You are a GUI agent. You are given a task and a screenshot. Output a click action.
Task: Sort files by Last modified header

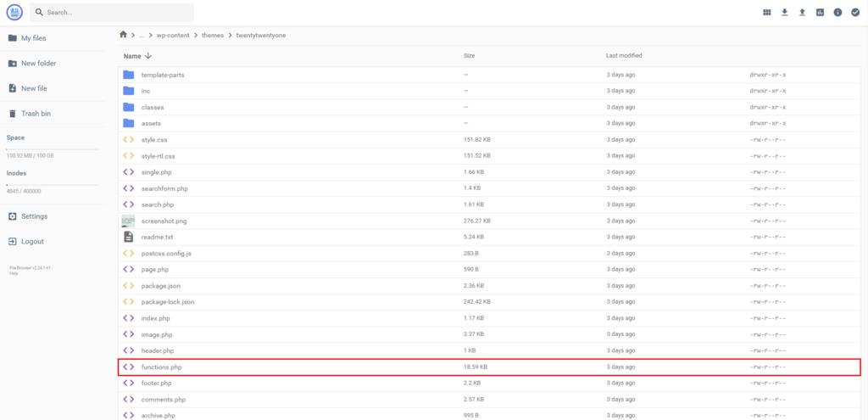[x=624, y=56]
